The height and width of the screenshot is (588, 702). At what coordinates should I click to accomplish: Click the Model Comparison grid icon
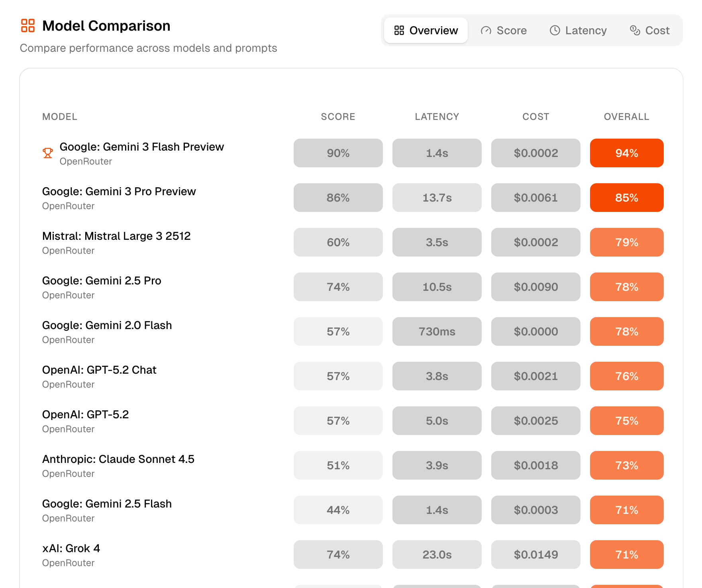point(28,25)
